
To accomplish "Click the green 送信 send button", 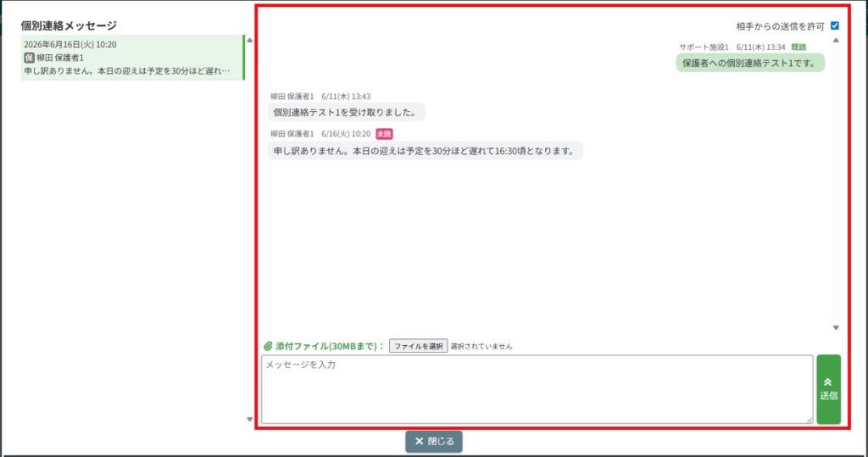I will 829,389.
